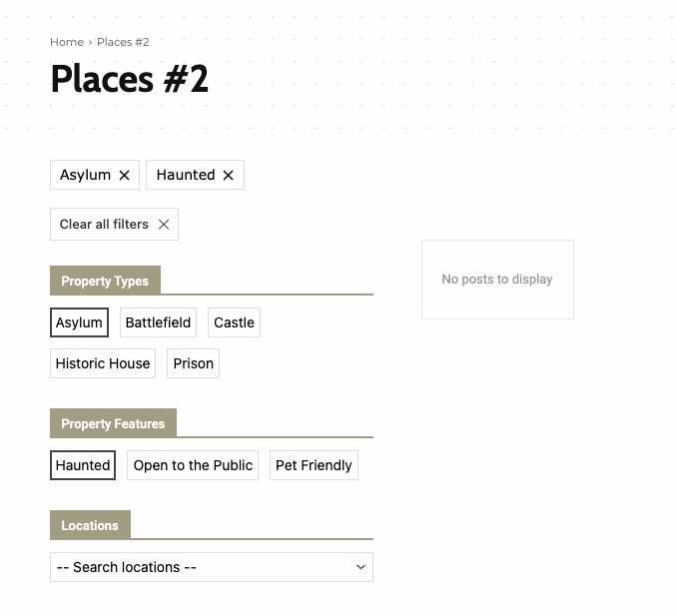The image size is (676, 616).
Task: Select the Prison property type
Action: click(x=193, y=363)
